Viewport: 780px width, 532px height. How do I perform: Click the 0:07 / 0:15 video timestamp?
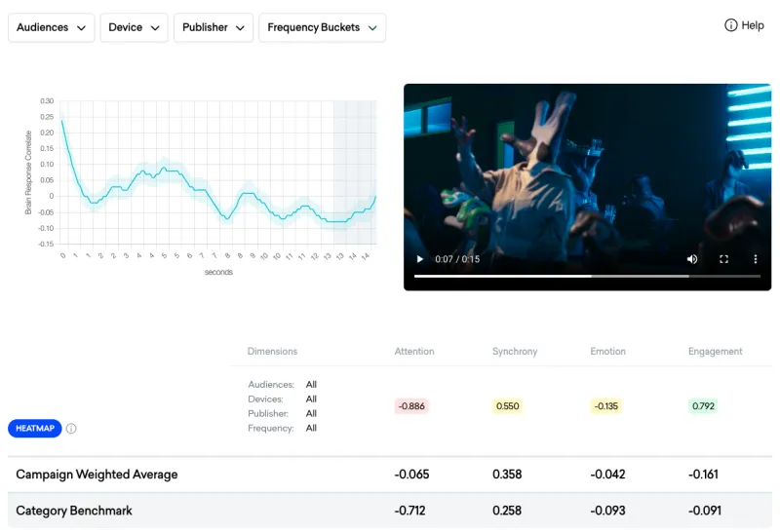[x=457, y=259]
